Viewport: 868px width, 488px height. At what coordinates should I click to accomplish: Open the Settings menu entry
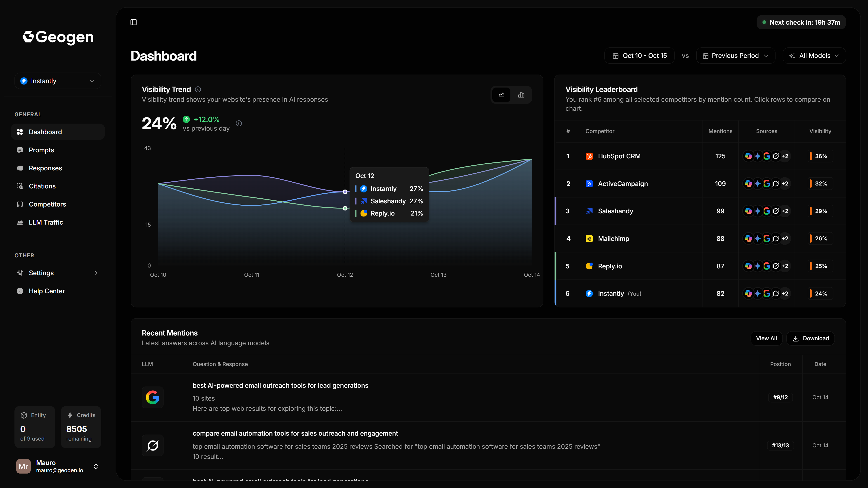41,273
